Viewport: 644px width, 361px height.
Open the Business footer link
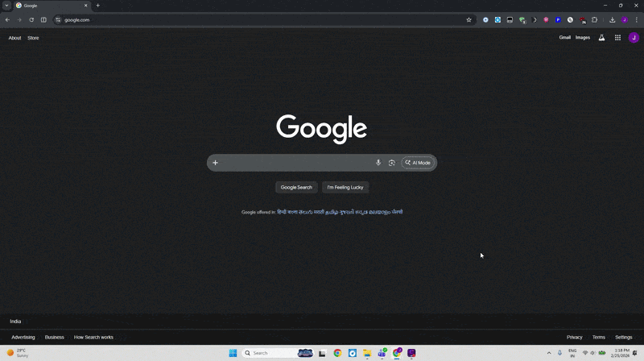point(54,337)
